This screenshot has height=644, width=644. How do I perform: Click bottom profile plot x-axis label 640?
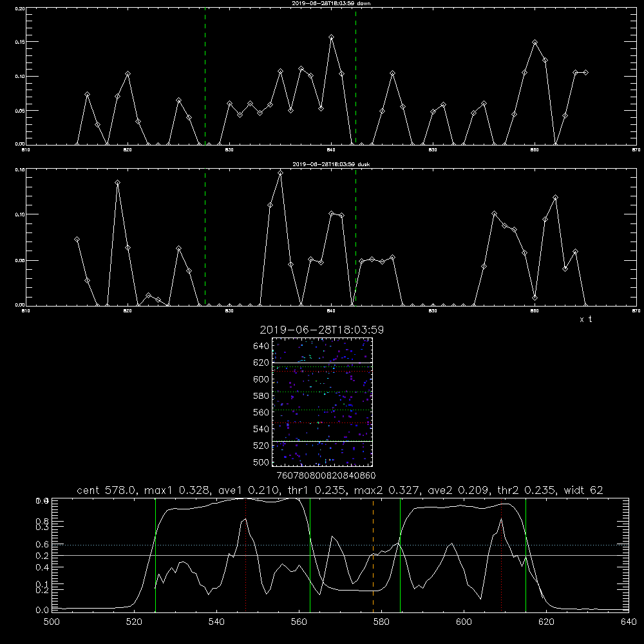point(629,622)
